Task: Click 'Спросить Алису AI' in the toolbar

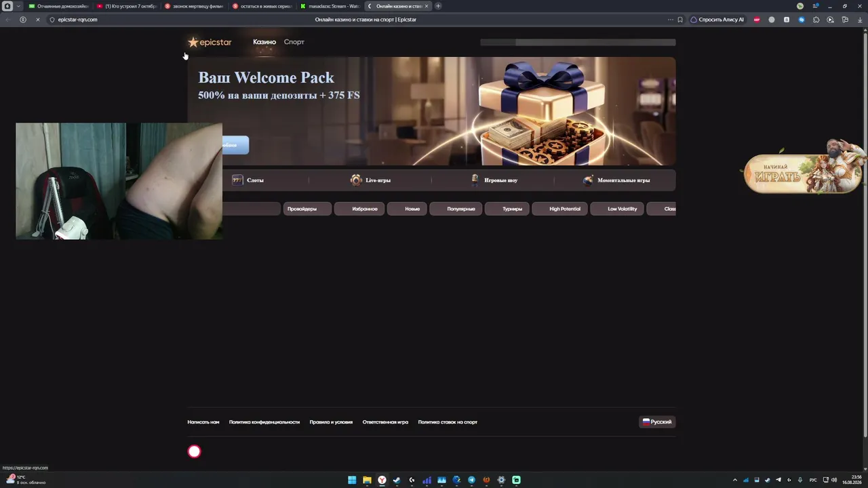Action: (x=717, y=20)
